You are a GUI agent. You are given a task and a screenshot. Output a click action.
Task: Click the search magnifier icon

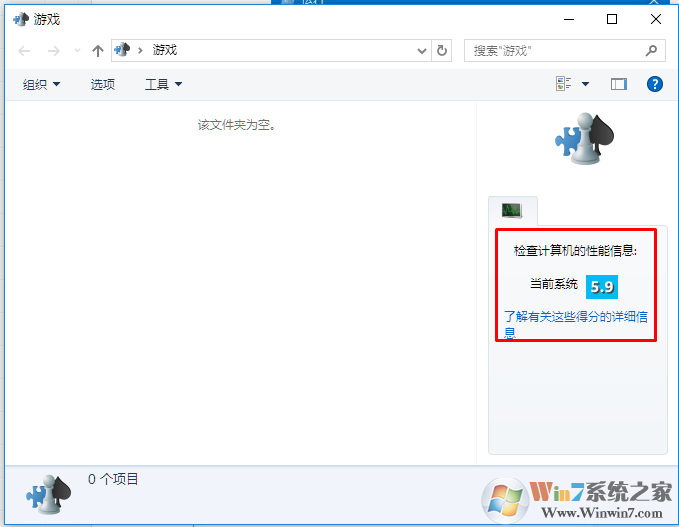[651, 51]
